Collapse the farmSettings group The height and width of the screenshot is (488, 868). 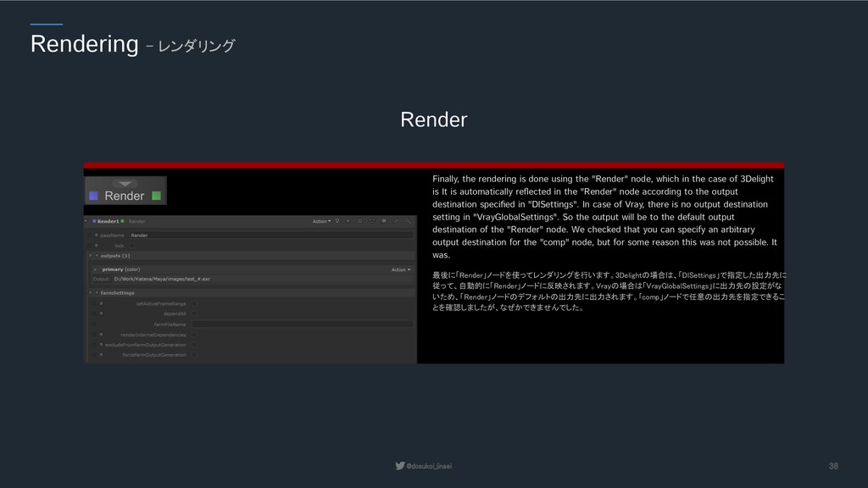(97, 292)
